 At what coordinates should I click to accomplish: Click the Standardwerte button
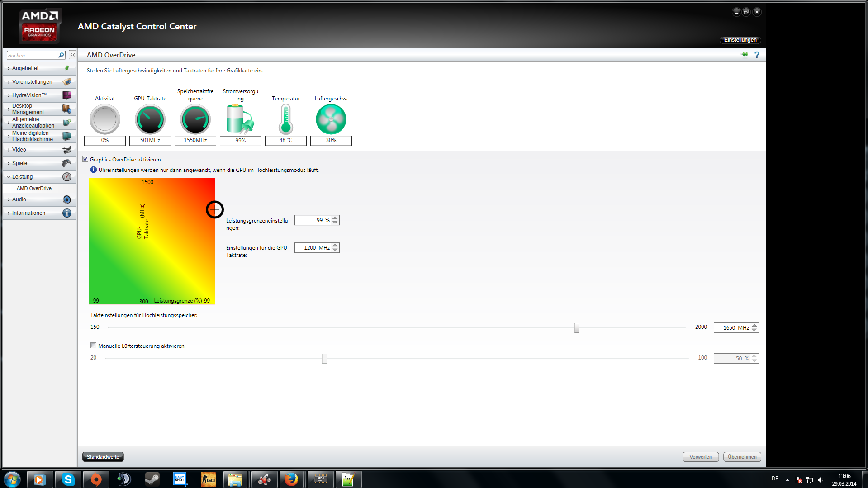tap(103, 457)
